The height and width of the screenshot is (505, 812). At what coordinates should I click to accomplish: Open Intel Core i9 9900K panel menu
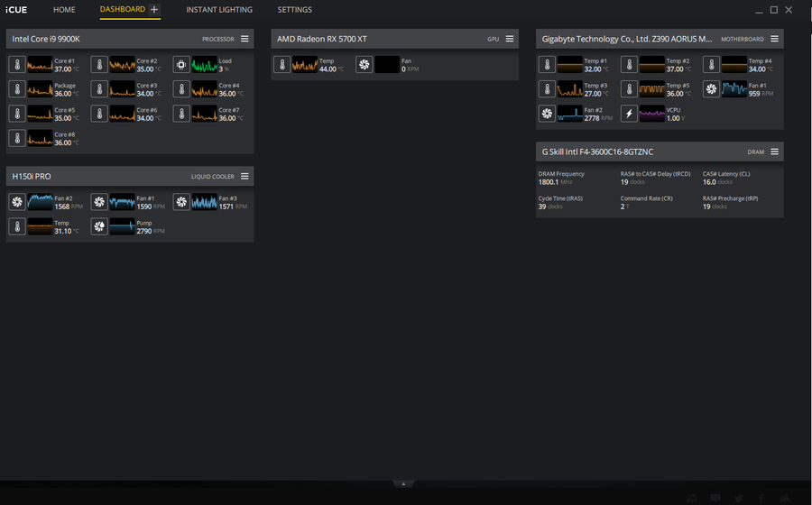(x=245, y=39)
